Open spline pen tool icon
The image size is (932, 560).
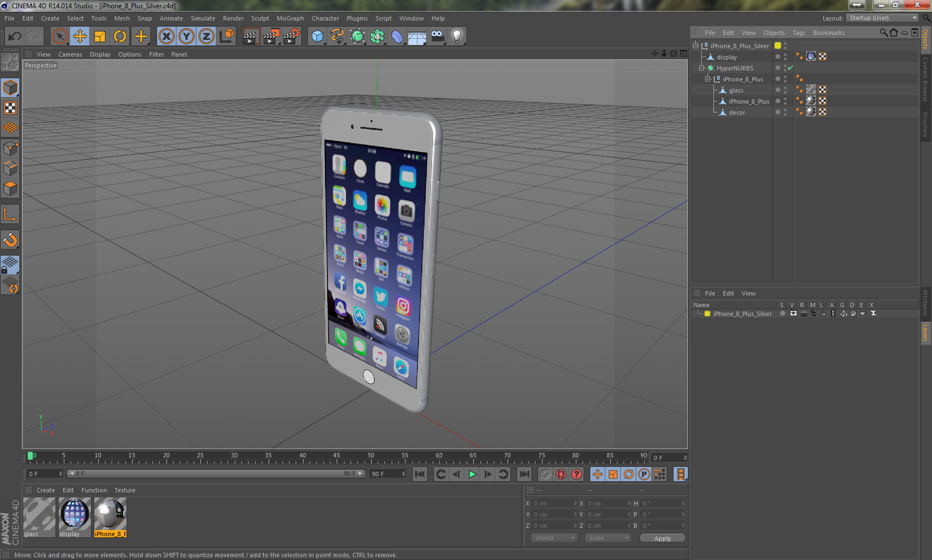tap(337, 37)
